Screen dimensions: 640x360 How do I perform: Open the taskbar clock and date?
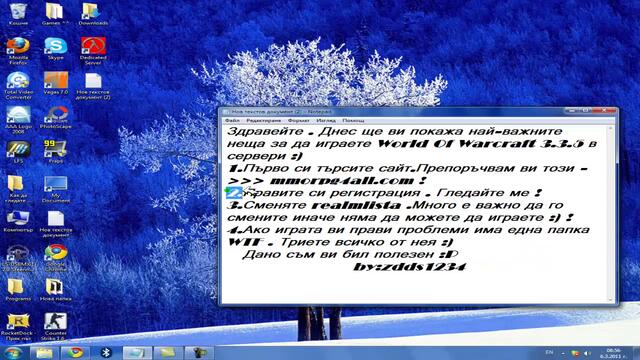click(613, 353)
